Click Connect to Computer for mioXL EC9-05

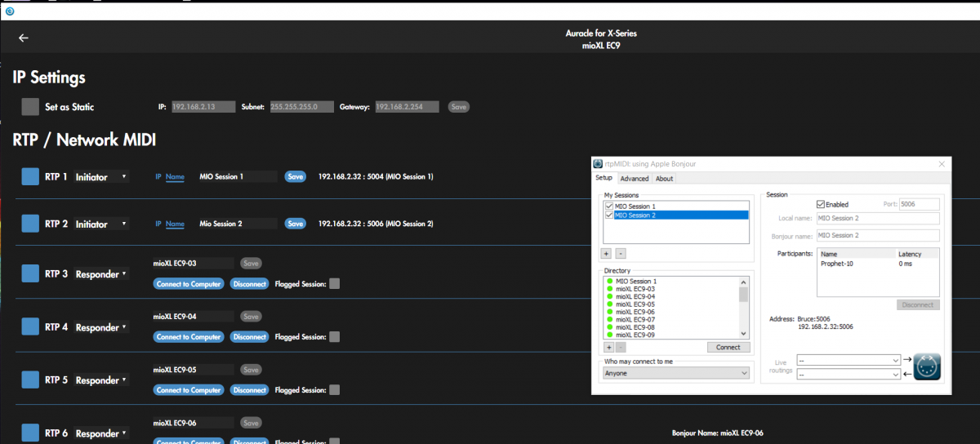(x=189, y=390)
